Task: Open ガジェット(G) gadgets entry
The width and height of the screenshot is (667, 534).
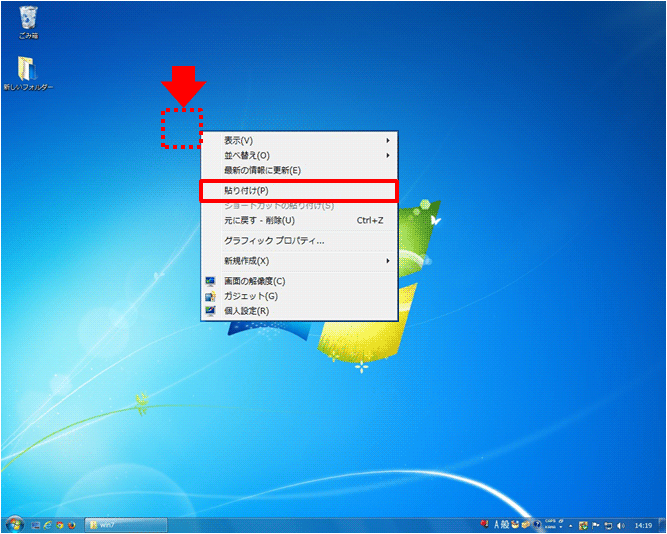Action: [x=299, y=296]
